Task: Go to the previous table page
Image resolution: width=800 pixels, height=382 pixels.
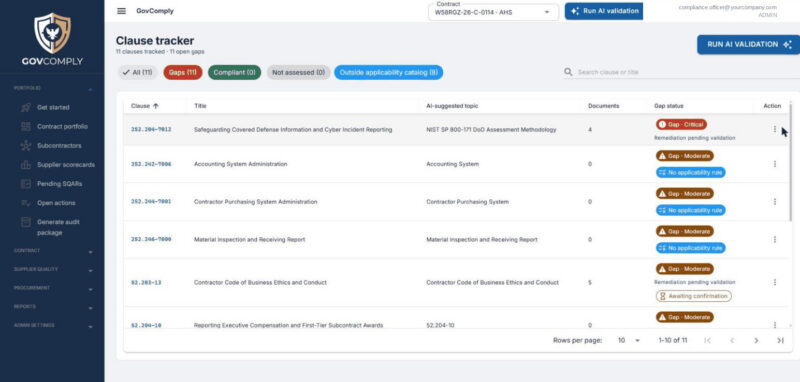Action: [732, 340]
